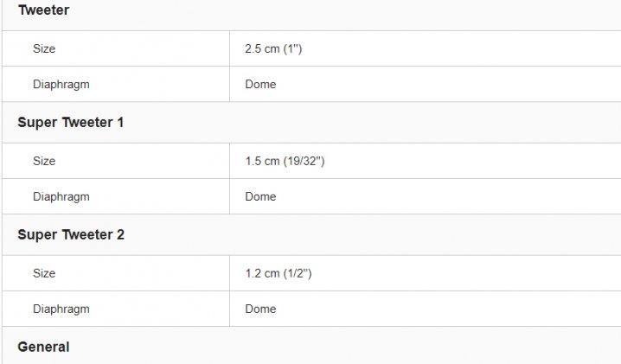This screenshot has width=621, height=364.
Task: Click the Tweeter section heading
Action: point(43,11)
